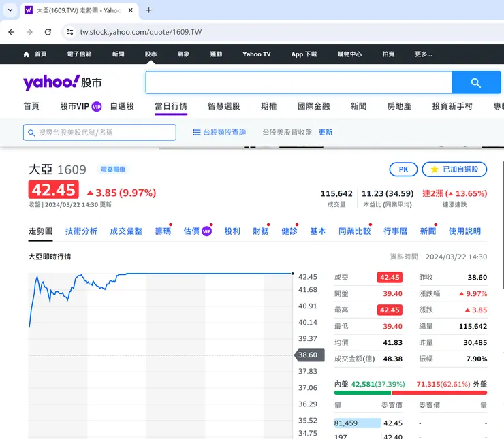Screen dimensions: 504x439
Task: Open 股市VIP navigation item
Action: click(x=80, y=106)
